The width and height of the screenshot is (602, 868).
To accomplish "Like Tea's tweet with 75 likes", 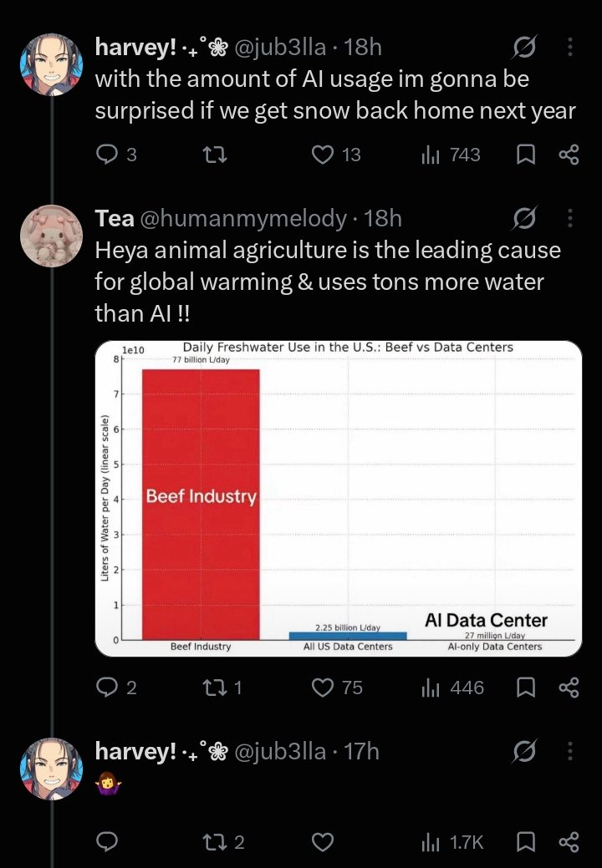I will 323,688.
